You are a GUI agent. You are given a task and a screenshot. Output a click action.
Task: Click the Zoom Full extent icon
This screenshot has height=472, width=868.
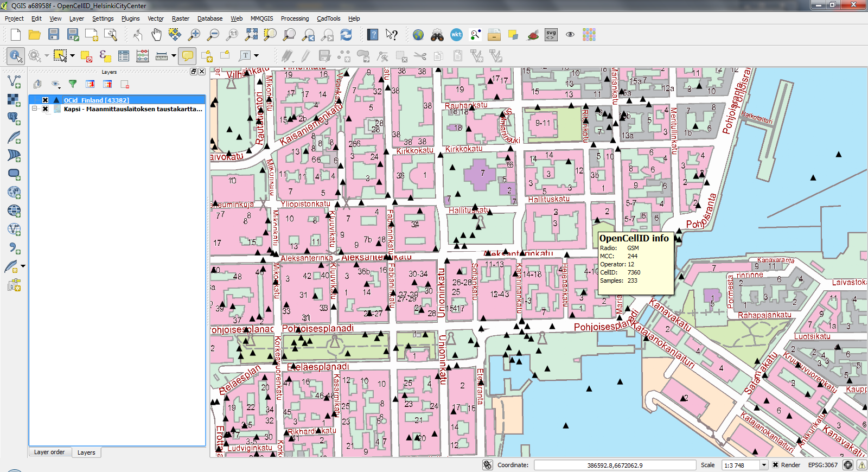coord(251,35)
